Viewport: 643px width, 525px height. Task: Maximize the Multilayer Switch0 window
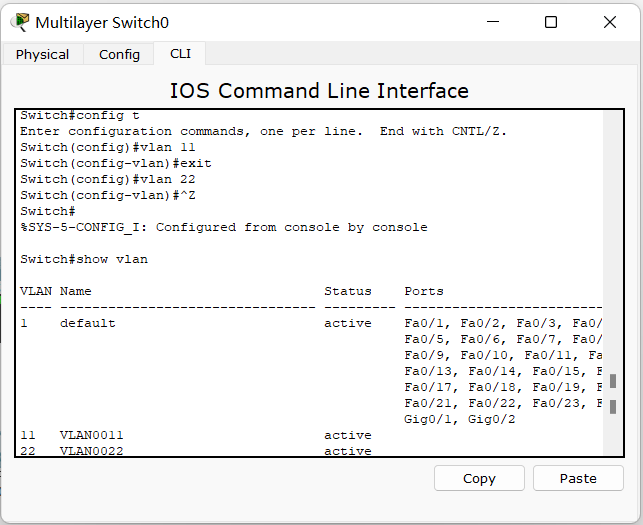click(551, 22)
